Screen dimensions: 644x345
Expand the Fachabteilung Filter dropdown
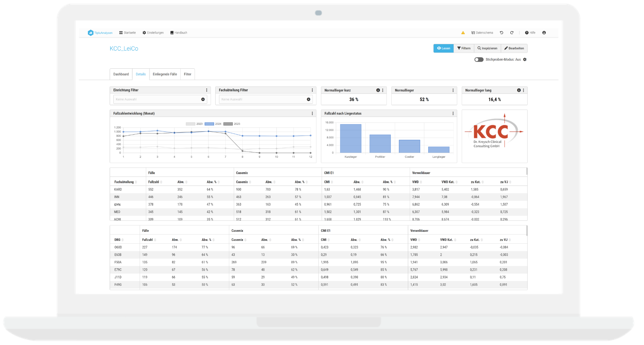point(309,99)
